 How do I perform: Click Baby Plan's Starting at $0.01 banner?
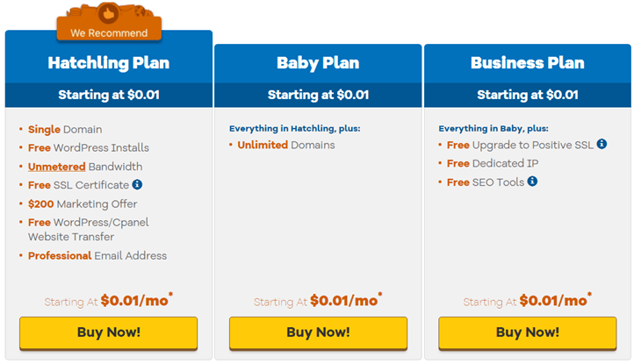(318, 95)
